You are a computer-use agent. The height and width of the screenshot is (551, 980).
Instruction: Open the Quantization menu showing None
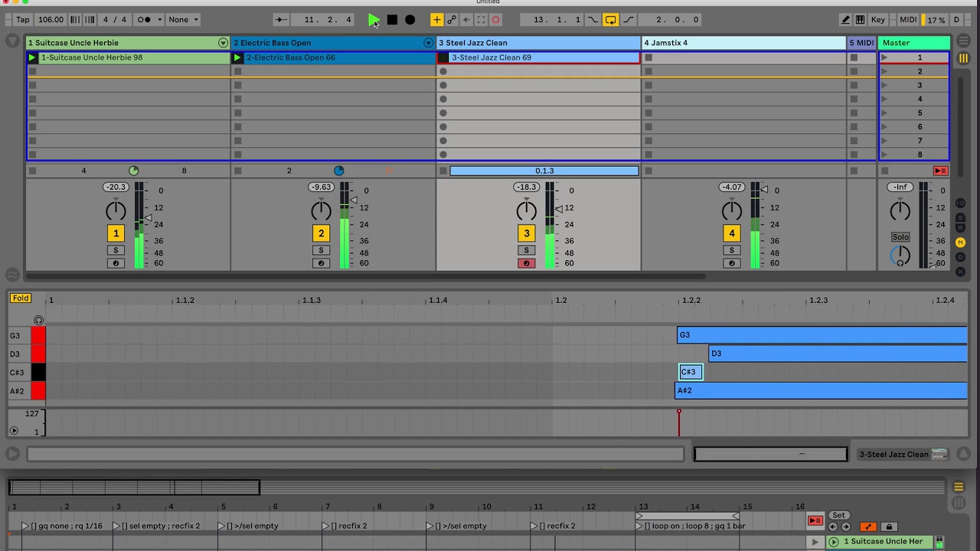(184, 20)
